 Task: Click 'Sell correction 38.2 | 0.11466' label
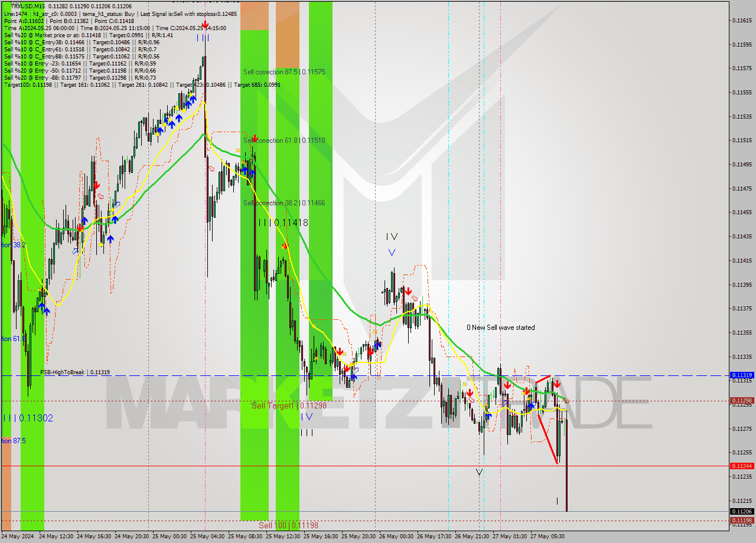(x=284, y=203)
